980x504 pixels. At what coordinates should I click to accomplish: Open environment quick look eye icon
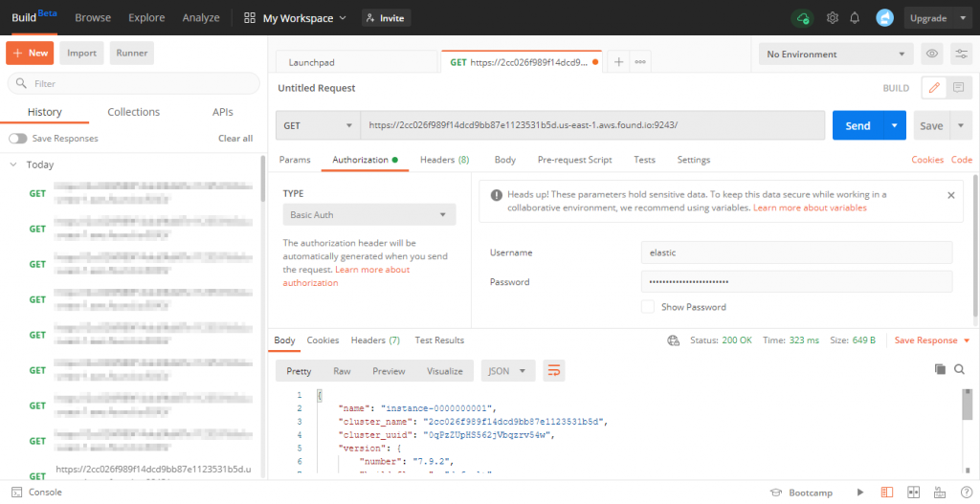click(x=932, y=55)
